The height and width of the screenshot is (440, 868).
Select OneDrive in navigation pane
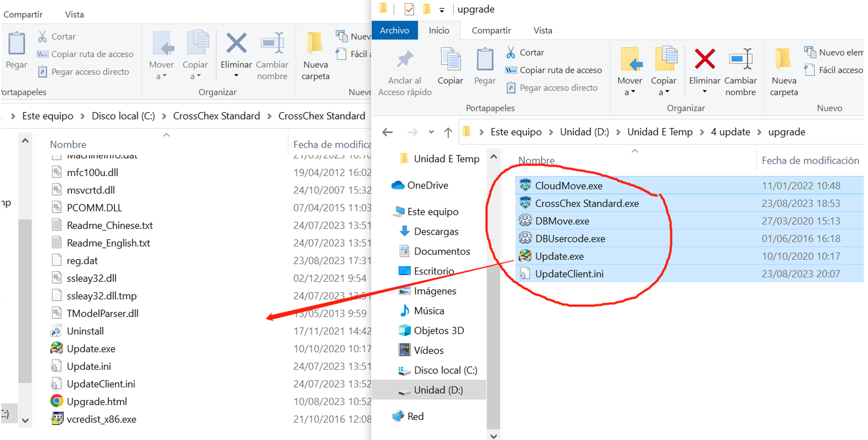tap(420, 185)
